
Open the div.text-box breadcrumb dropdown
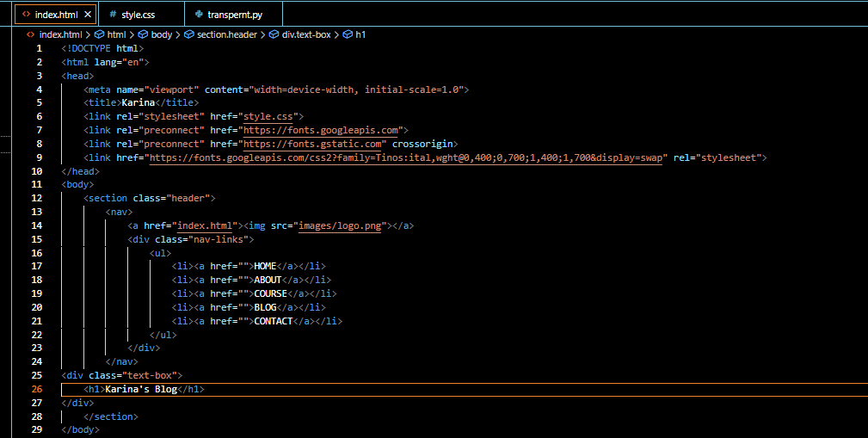[x=305, y=34]
